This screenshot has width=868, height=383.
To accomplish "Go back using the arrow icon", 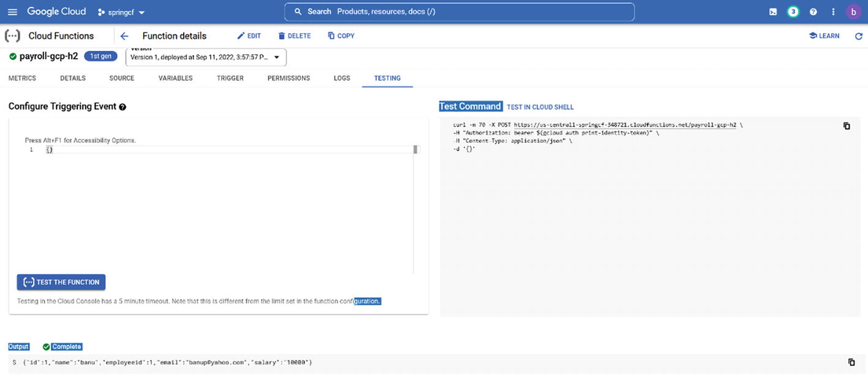I will coord(124,36).
